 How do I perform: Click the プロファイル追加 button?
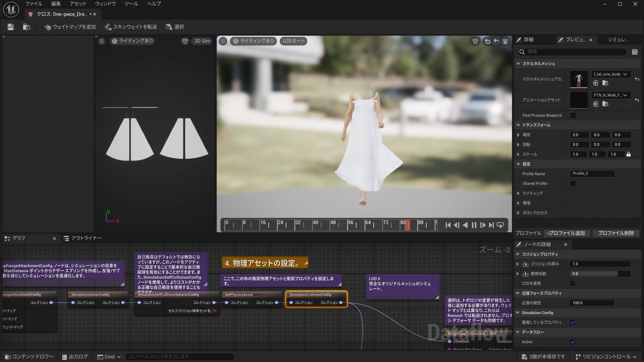[x=567, y=233]
